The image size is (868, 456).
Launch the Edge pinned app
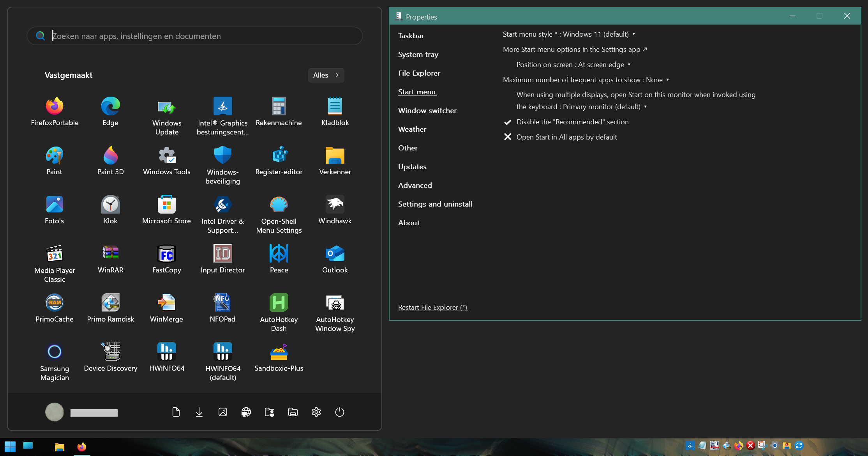click(x=111, y=111)
